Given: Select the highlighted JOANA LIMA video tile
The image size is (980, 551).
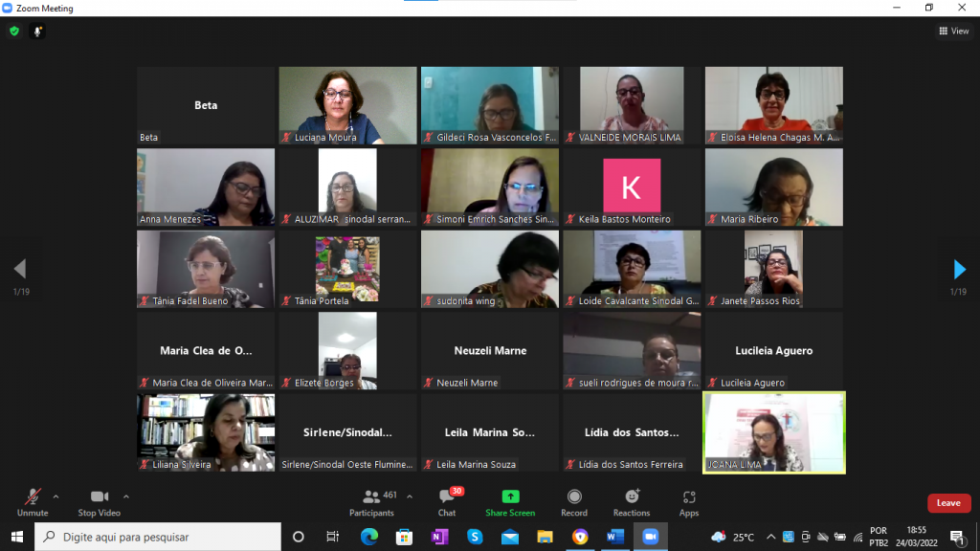Looking at the screenshot, I should tap(774, 431).
